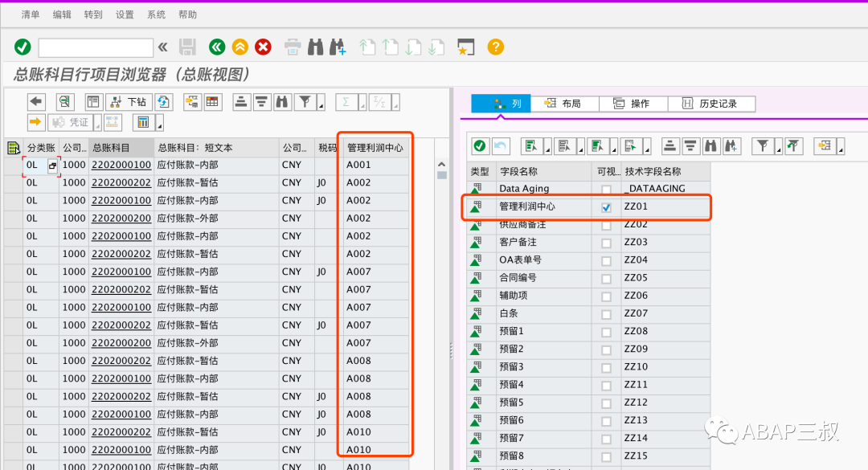Viewport: 868px width, 470px height.
Task: Open the subtotal dropdown arrow
Action: pos(395,103)
